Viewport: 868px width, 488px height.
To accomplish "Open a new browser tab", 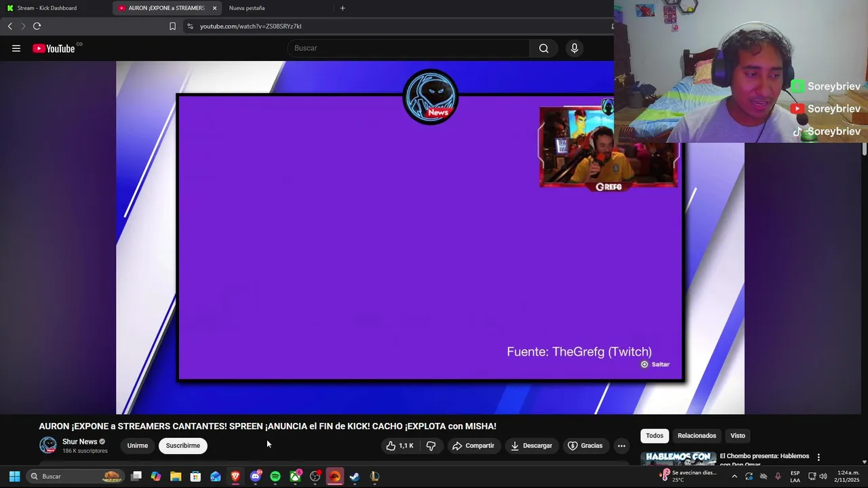I will pos(342,8).
